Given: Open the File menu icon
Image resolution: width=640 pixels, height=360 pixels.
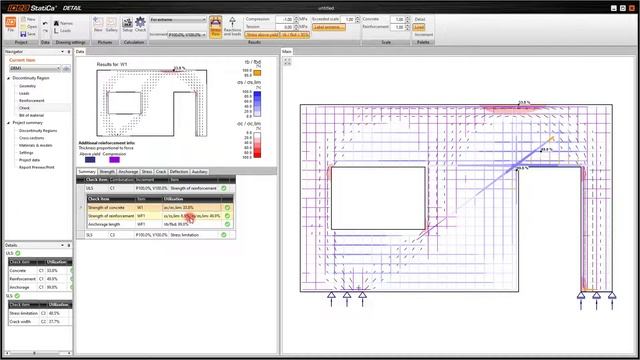Looking at the screenshot, I should click(x=11, y=23).
